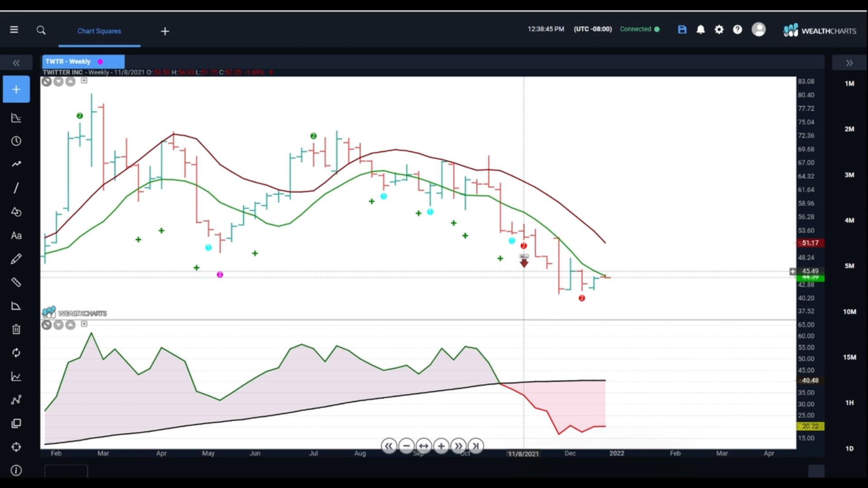The height and width of the screenshot is (488, 868).
Task: Select the angle measurement tool
Action: pyautogui.click(x=16, y=306)
